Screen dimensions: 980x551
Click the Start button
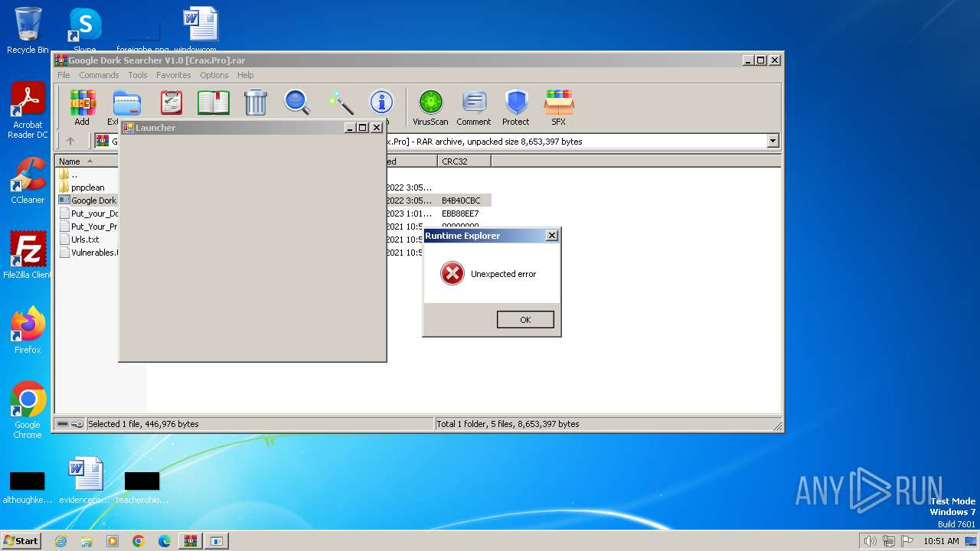21,541
